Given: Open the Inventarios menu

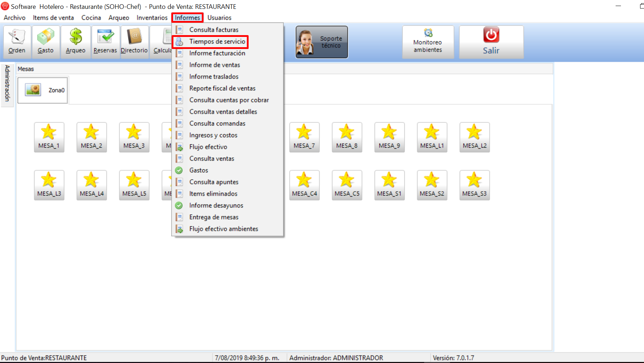Looking at the screenshot, I should pos(152,18).
